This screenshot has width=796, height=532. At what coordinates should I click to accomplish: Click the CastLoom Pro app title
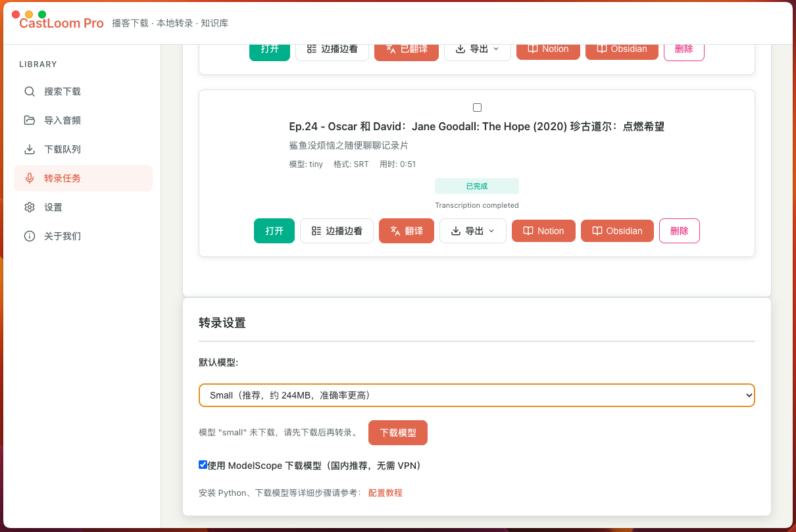61,23
